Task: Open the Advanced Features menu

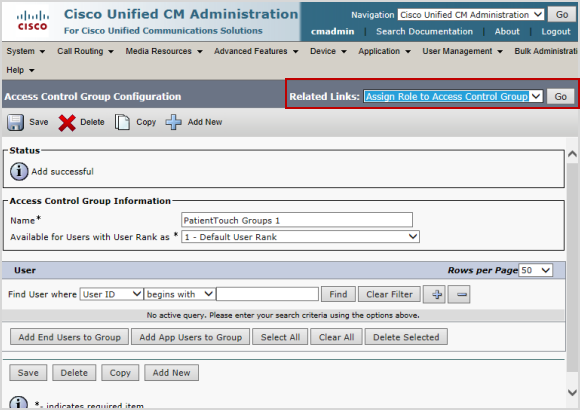Action: 256,51
